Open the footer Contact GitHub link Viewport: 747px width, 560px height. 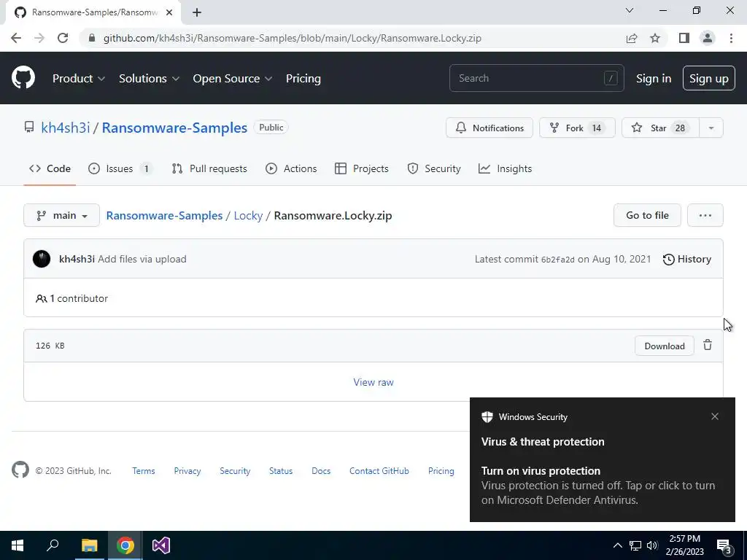click(x=379, y=470)
